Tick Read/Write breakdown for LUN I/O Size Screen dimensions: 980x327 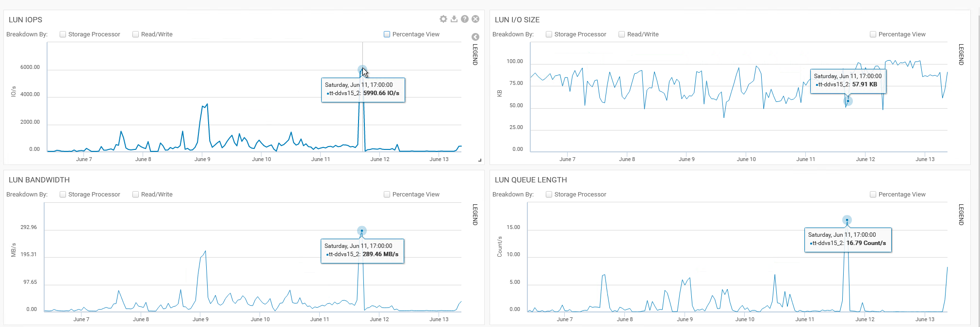[x=621, y=34]
